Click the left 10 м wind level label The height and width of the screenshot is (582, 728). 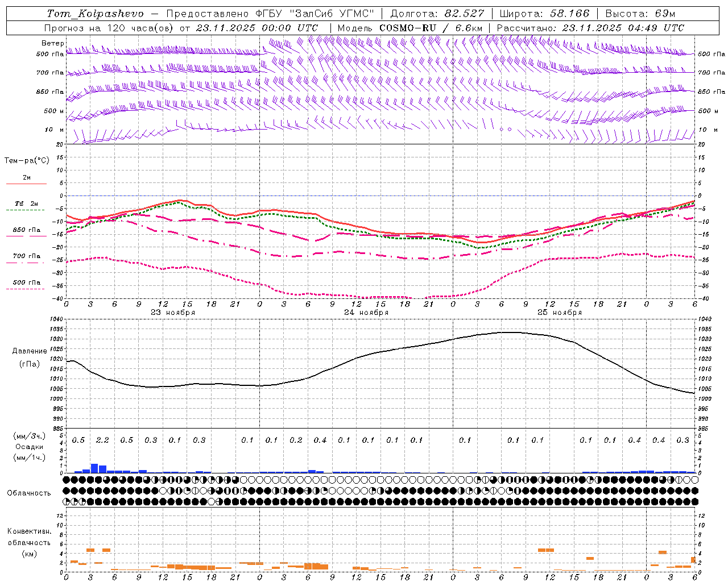[53, 130]
